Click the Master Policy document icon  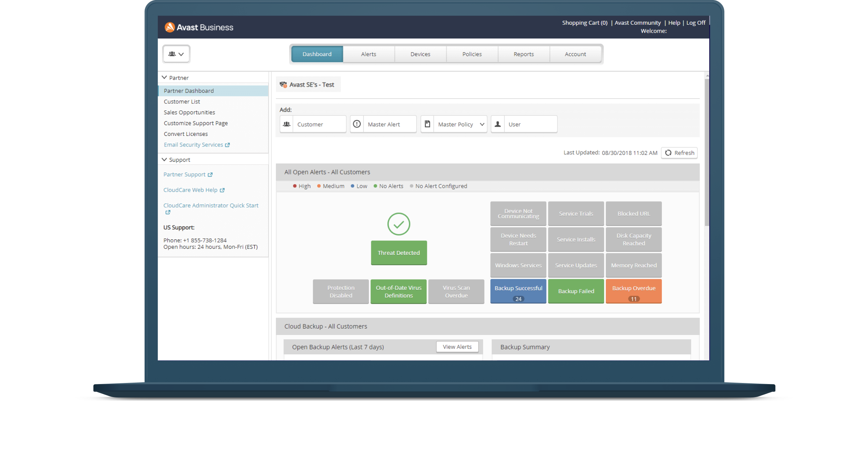pyautogui.click(x=427, y=124)
